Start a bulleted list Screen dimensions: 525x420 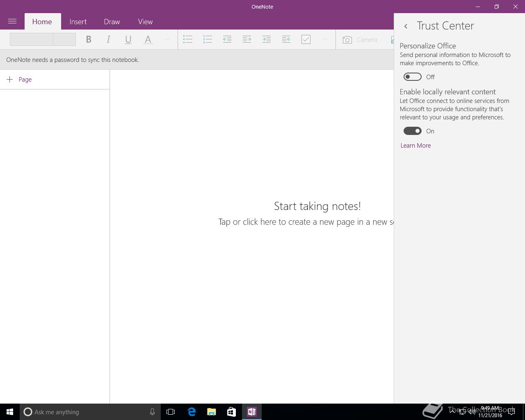click(x=188, y=39)
